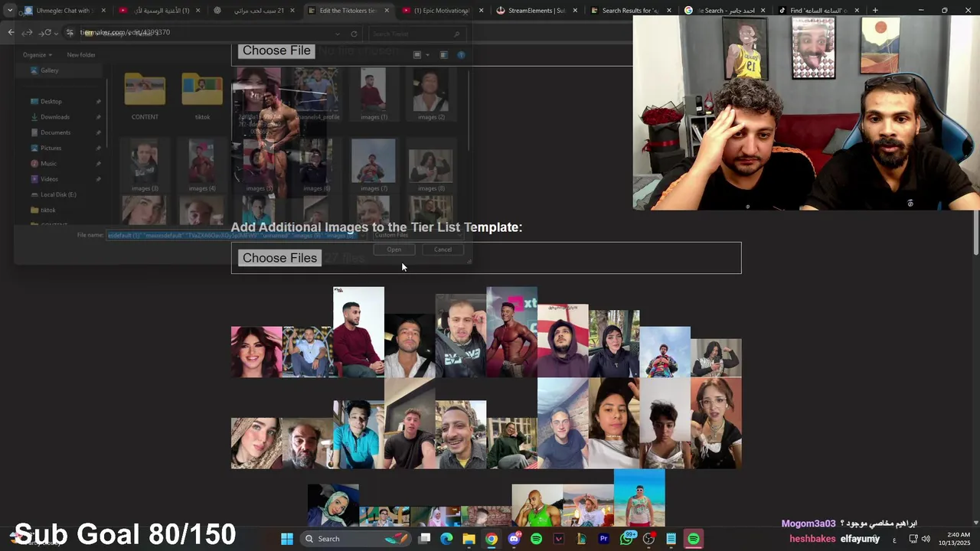Open the first Spotify taskbar icon
Screen dimensions: 980x551
536,539
